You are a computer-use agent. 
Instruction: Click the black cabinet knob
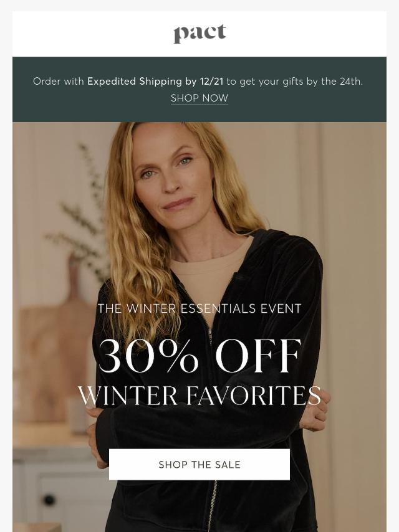click(x=49, y=500)
